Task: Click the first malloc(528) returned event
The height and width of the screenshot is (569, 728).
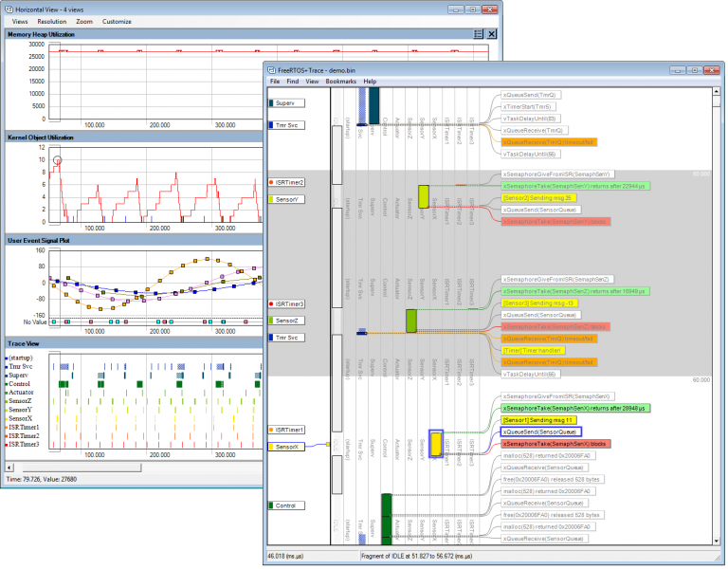Action: (548, 455)
